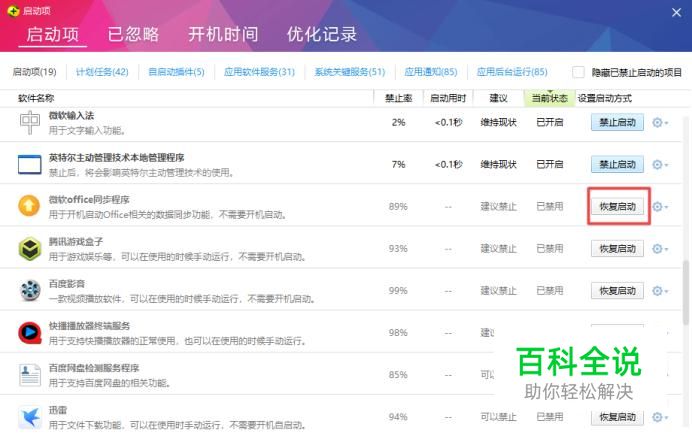Click the 微软office同步程序 orange icon
The width and height of the screenshot is (692, 436).
tap(29, 206)
